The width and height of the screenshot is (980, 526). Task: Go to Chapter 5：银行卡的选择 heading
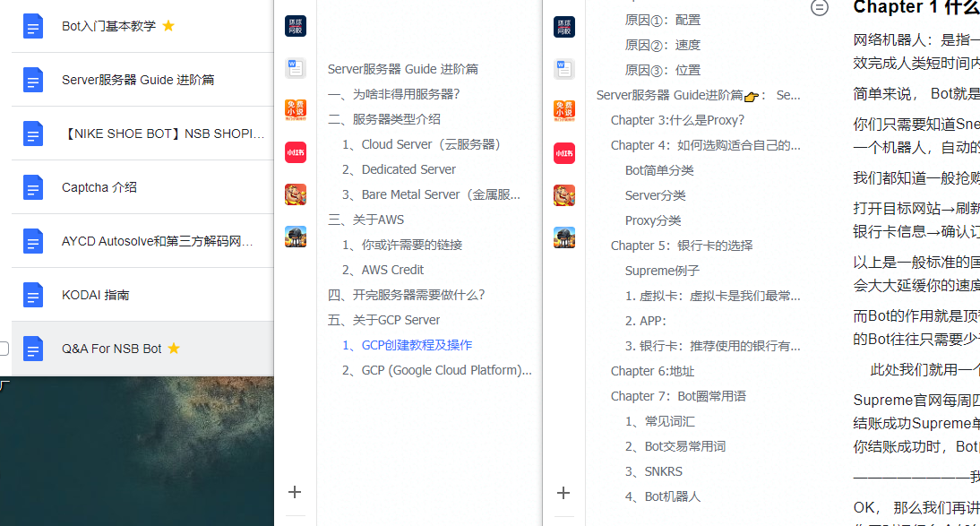[682, 246]
